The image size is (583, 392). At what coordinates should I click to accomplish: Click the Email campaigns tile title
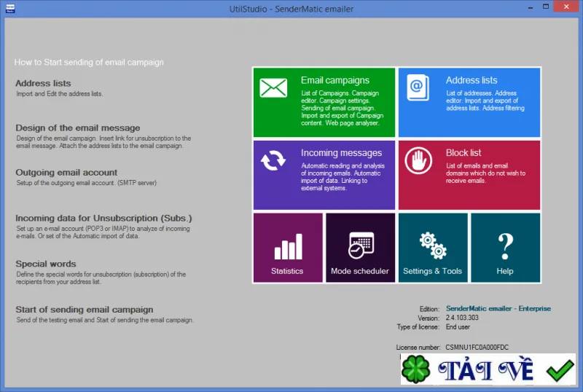coord(335,80)
